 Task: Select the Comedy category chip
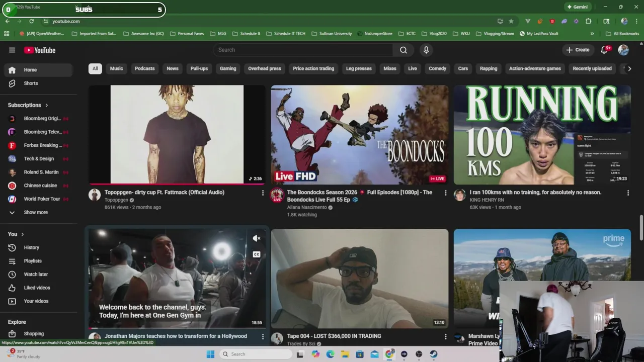coord(437,68)
